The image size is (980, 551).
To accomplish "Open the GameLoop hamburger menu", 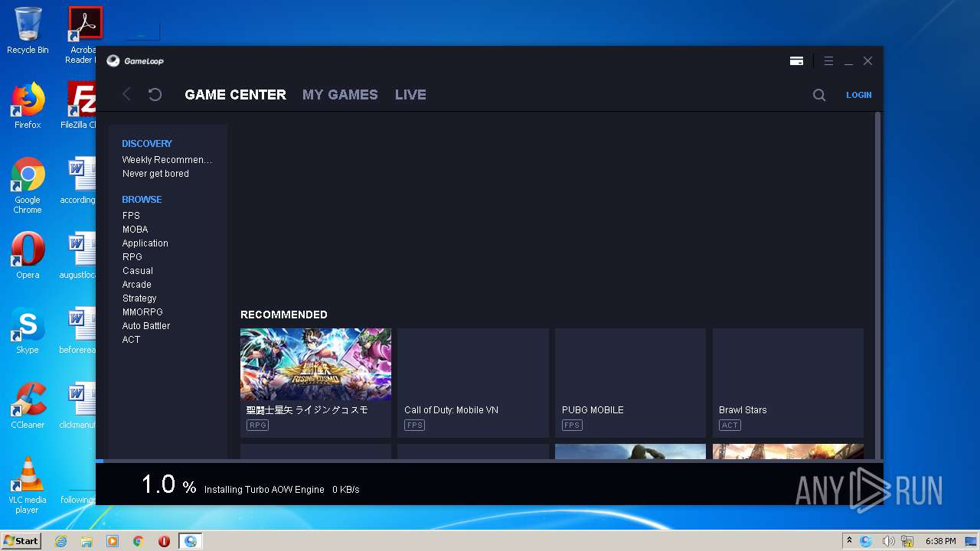I will coord(828,61).
